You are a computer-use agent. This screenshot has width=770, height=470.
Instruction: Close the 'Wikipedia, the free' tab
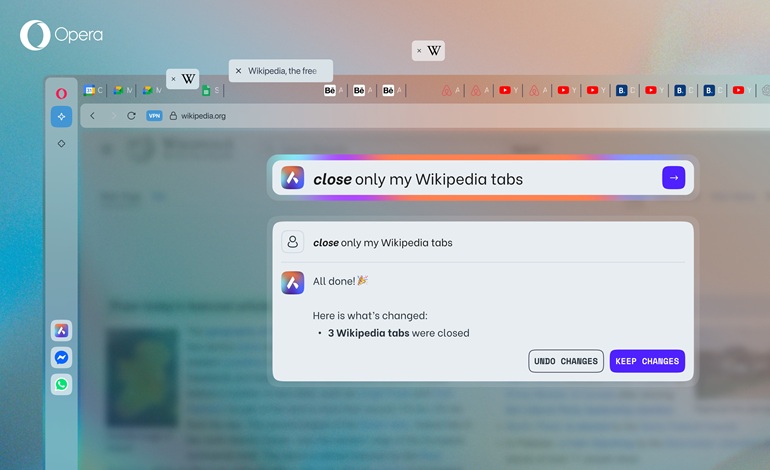click(238, 71)
